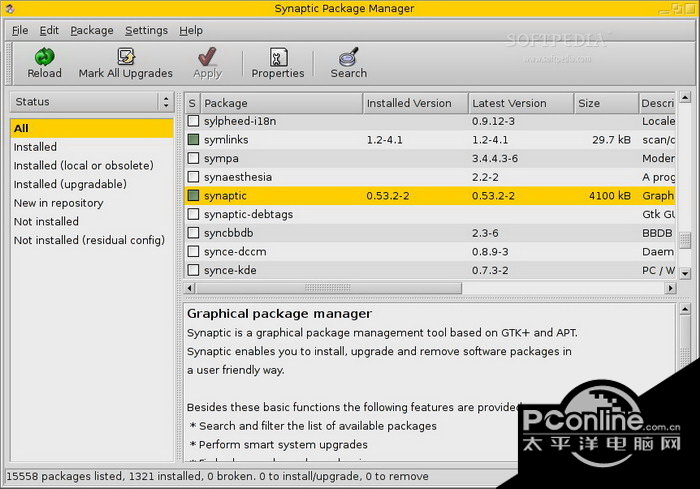Click the Mark All Upgrades icon
Viewport: 700px width, 489px height.
(126, 57)
